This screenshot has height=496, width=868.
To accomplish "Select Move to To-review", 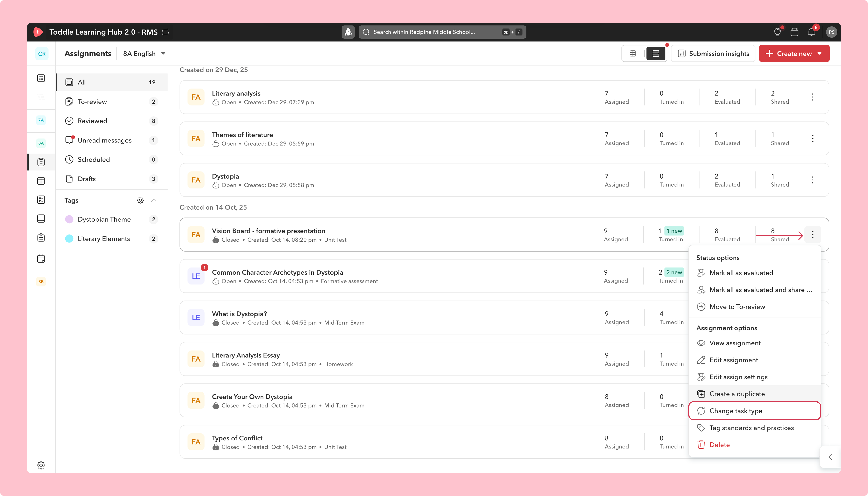I will (754, 307).
